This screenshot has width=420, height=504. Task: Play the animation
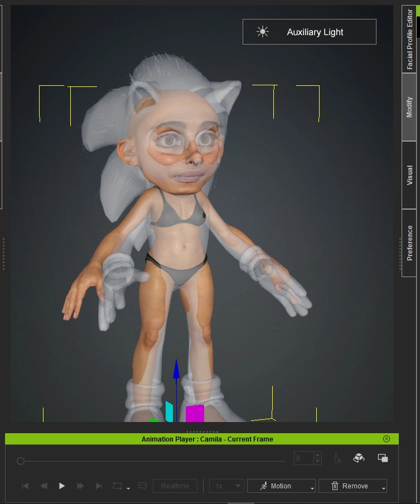[62, 486]
